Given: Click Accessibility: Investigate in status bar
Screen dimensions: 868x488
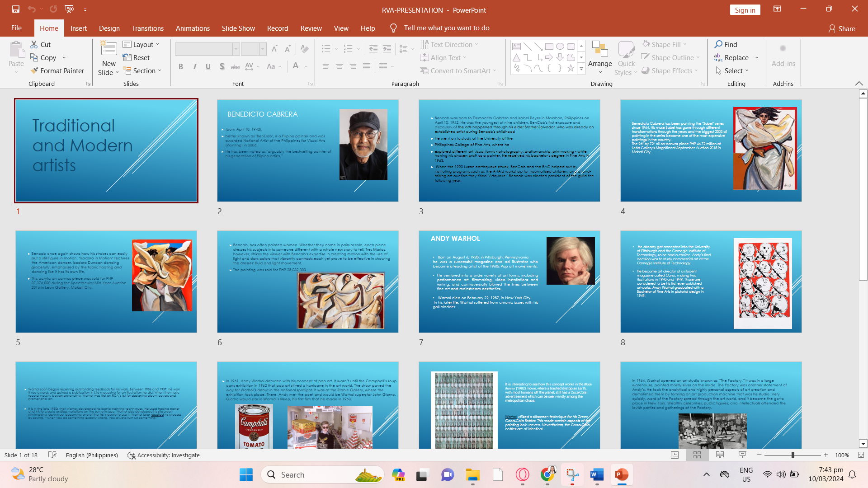Looking at the screenshot, I should pyautogui.click(x=164, y=455).
